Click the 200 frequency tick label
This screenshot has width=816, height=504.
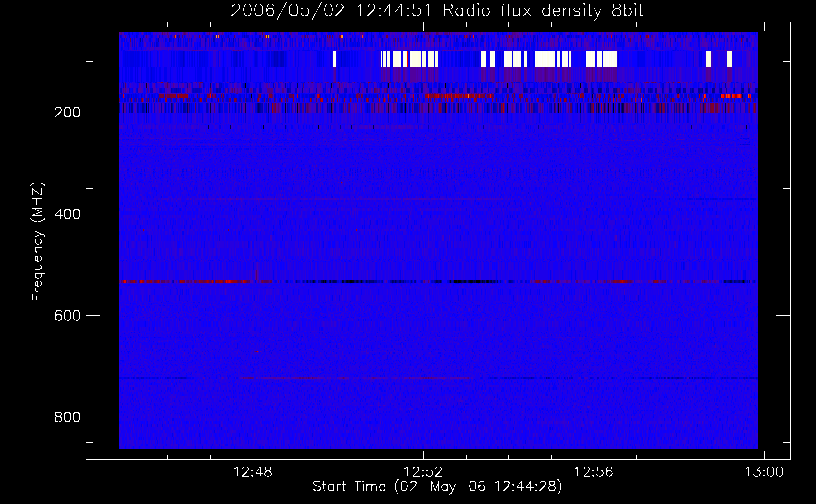pos(68,112)
